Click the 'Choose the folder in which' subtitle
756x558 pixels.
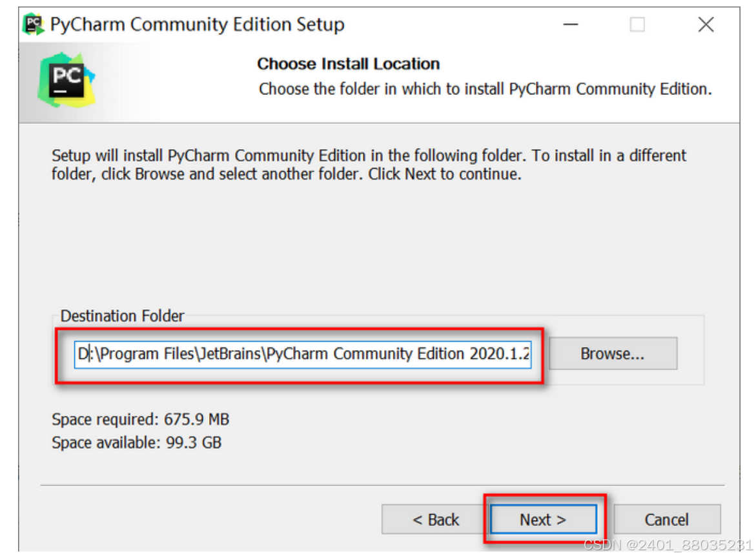(485, 88)
